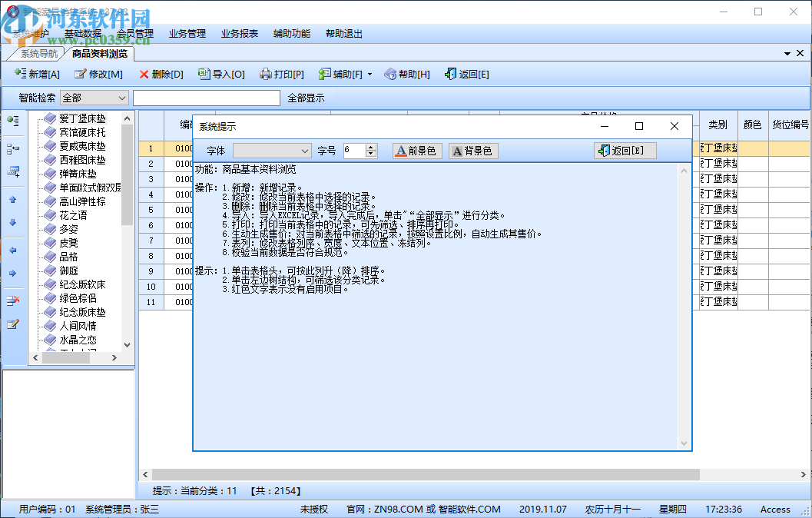The height and width of the screenshot is (518, 812).
Task: Click the 返回[E] button in the dialog
Action: pyautogui.click(x=625, y=151)
